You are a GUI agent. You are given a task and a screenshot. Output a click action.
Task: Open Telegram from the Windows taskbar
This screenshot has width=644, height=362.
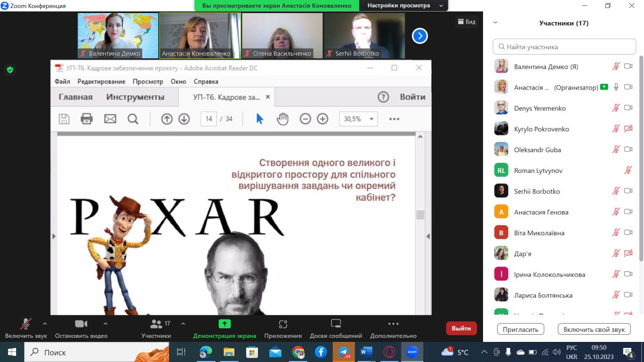[344, 352]
